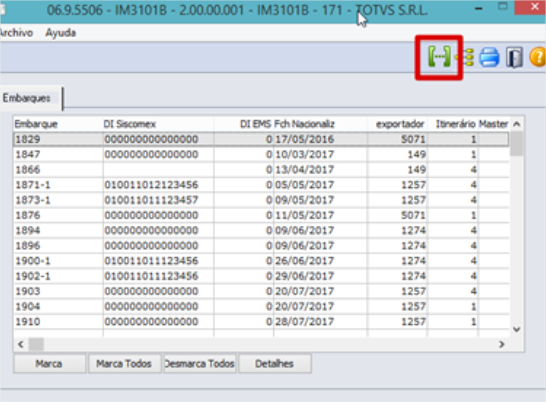The image size is (546, 402).
Task: Click exportador 1257 in row 1871-1
Action: [x=413, y=185]
